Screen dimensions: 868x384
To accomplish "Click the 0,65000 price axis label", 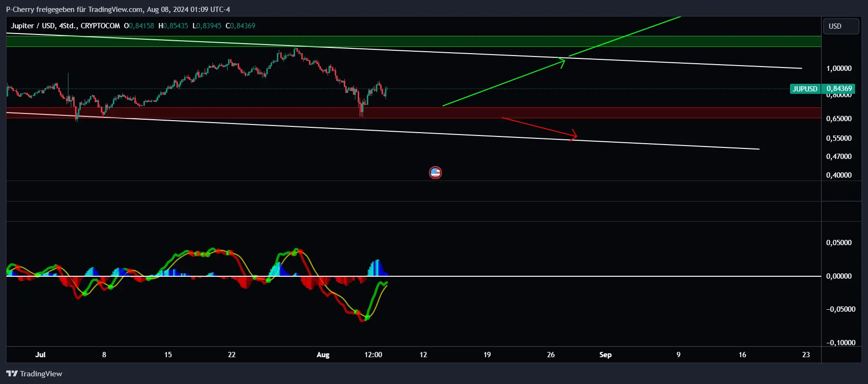I will 839,119.
